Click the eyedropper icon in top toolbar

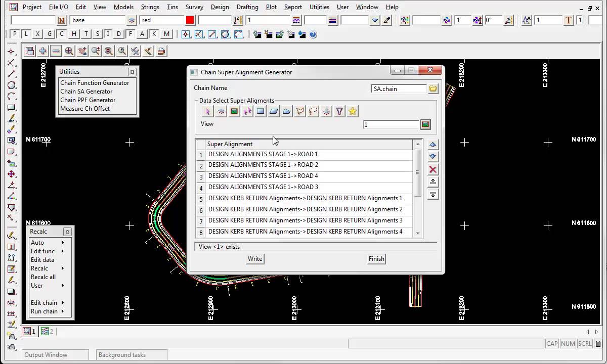point(387,20)
